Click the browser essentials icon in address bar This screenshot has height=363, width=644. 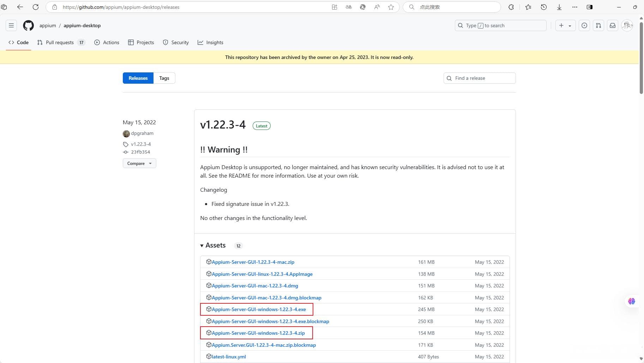pyautogui.click(x=363, y=7)
